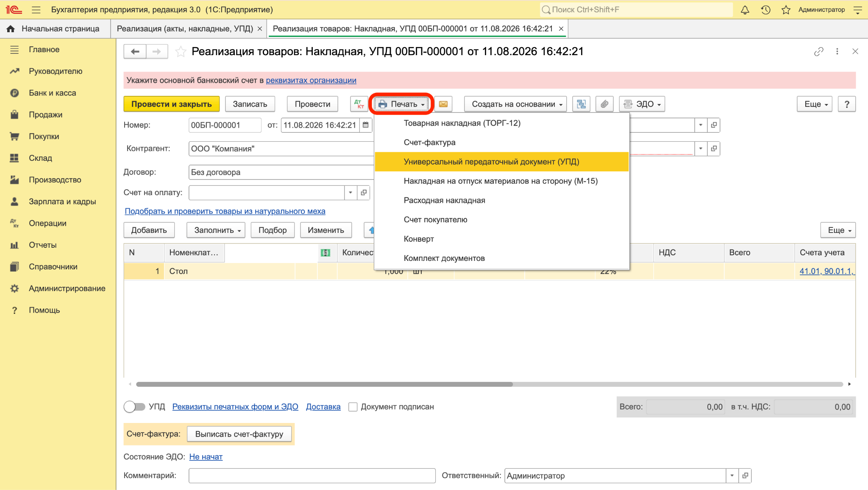The image size is (868, 490).
Task: Expand the Печать dropdown
Action: tap(401, 104)
